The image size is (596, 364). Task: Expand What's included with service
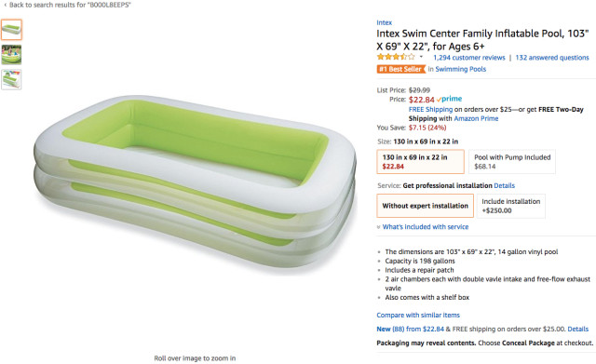(423, 227)
